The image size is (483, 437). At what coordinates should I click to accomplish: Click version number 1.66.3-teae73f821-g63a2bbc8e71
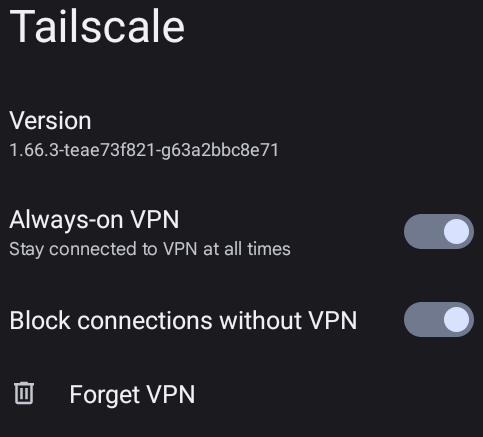[x=144, y=150]
